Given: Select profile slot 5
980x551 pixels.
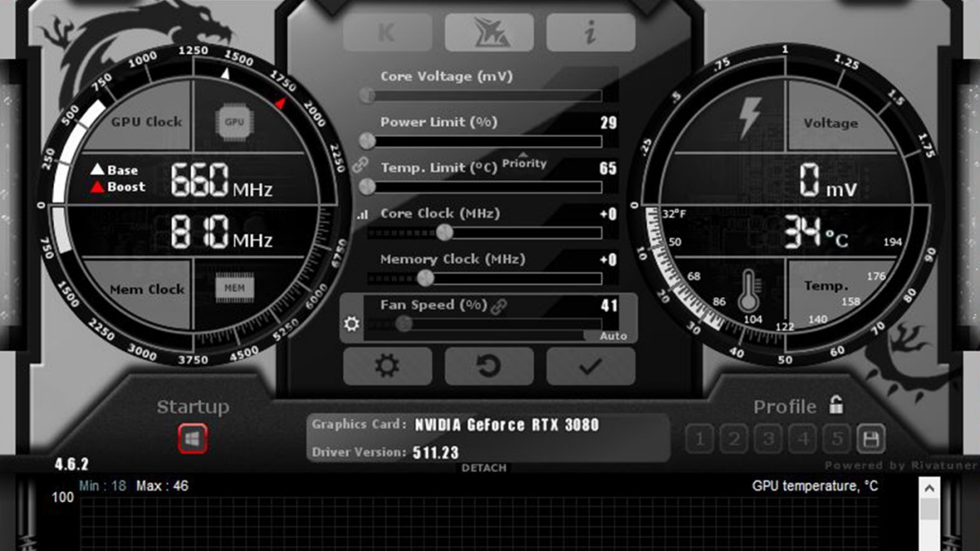Looking at the screenshot, I should point(836,439).
